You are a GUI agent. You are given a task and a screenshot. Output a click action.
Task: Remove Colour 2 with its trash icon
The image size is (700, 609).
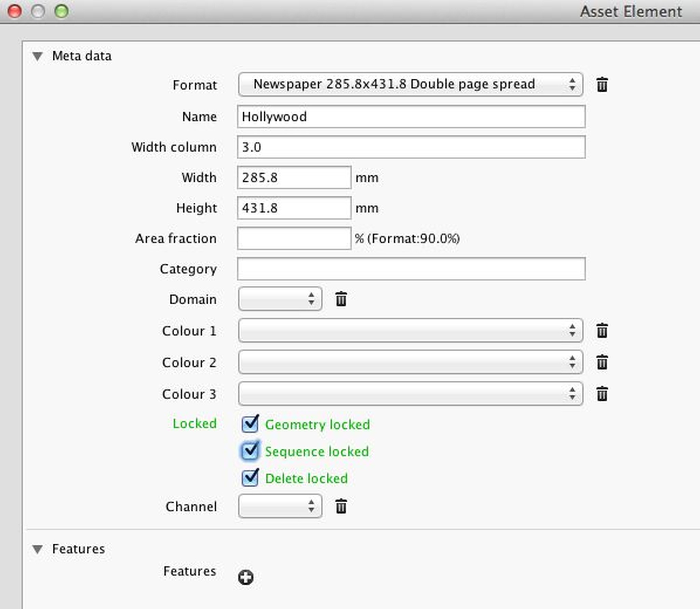pos(603,362)
